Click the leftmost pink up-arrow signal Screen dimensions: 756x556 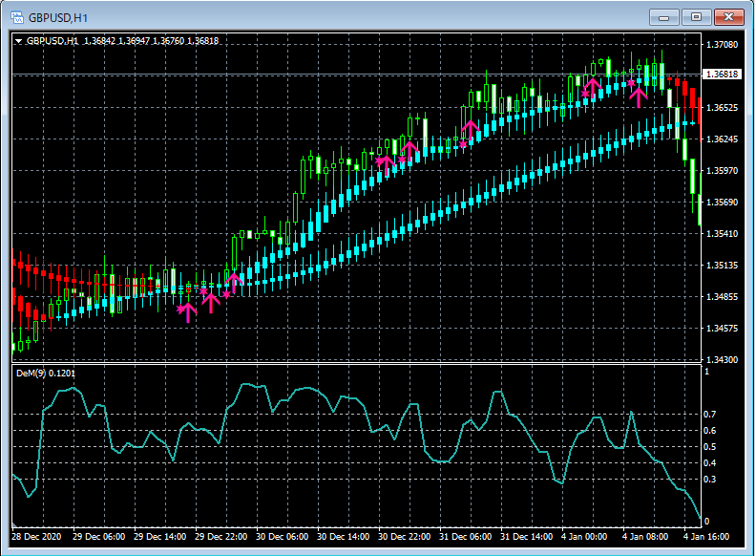coord(187,310)
